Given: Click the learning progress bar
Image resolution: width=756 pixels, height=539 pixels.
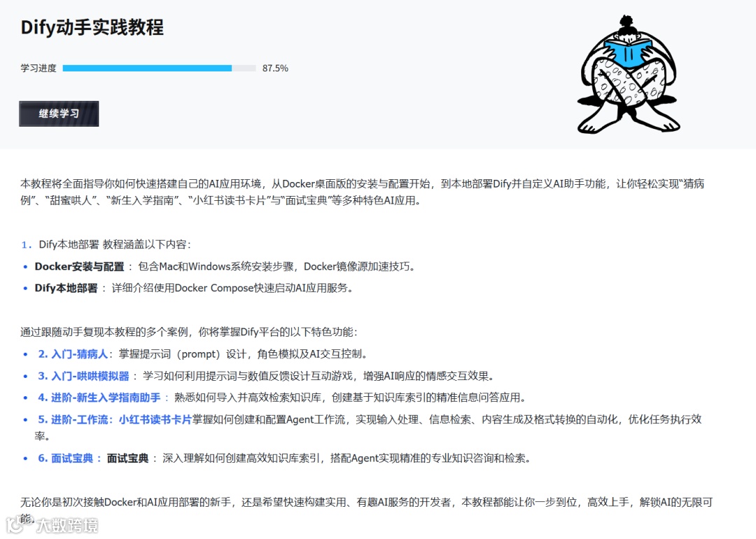Looking at the screenshot, I should [x=159, y=69].
